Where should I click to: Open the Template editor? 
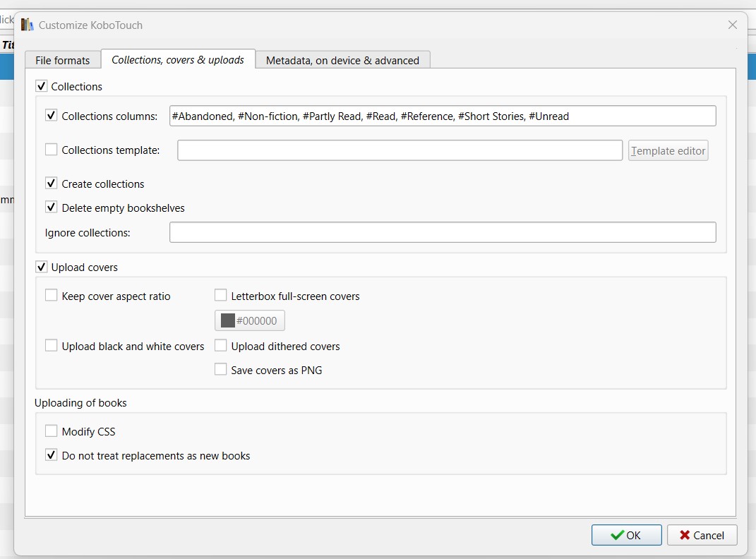point(668,150)
